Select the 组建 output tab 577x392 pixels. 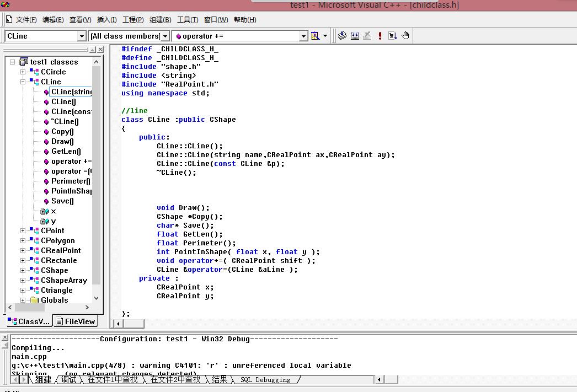pyautogui.click(x=43, y=379)
